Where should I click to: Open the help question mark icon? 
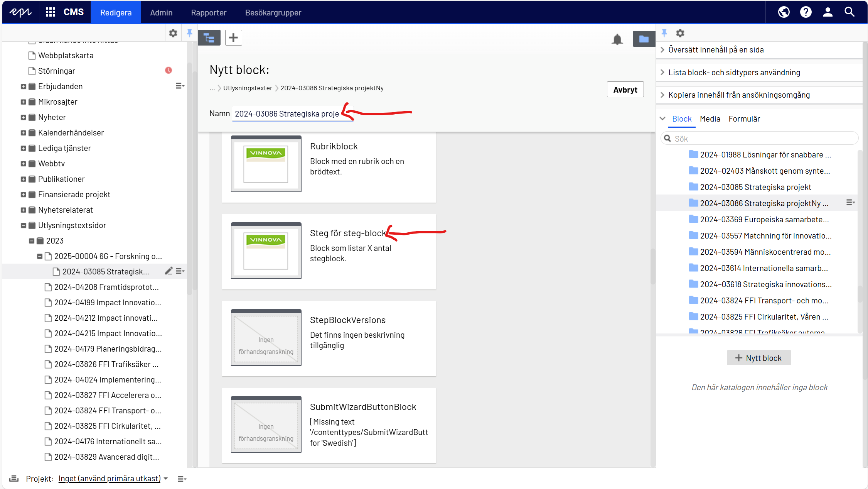coord(806,12)
